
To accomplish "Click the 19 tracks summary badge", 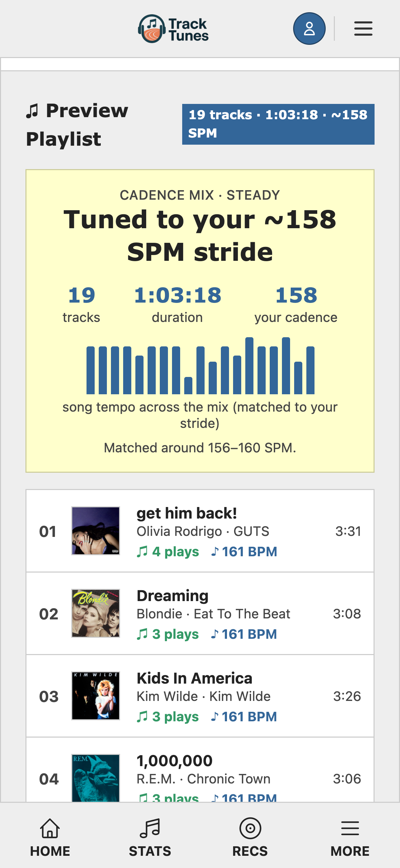I will (x=278, y=124).
